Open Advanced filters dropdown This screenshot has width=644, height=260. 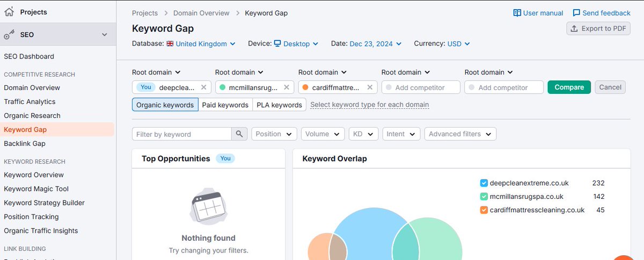pos(460,134)
